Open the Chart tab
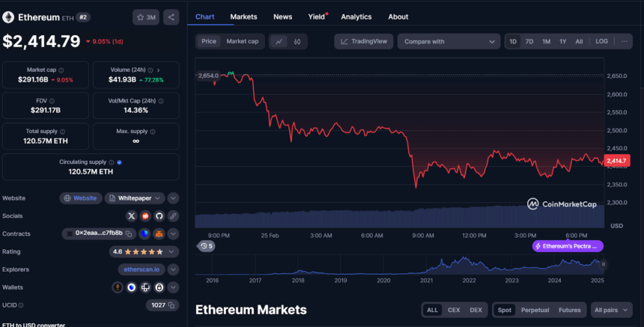Image resolution: width=644 pixels, height=327 pixels. (204, 16)
